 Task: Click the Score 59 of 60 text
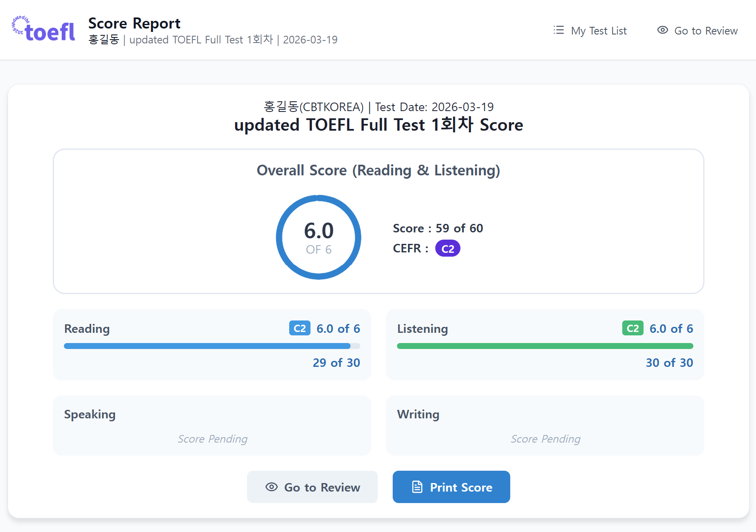438,228
